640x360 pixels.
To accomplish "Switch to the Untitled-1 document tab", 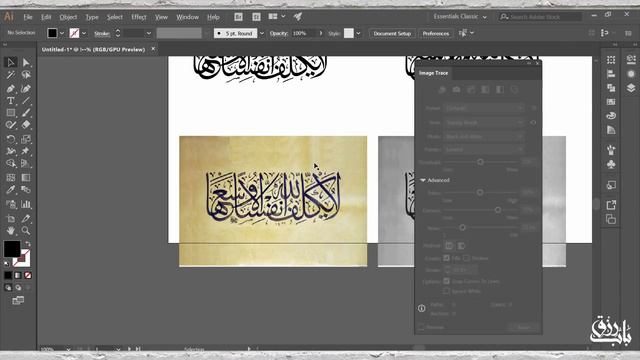I will [x=93, y=49].
